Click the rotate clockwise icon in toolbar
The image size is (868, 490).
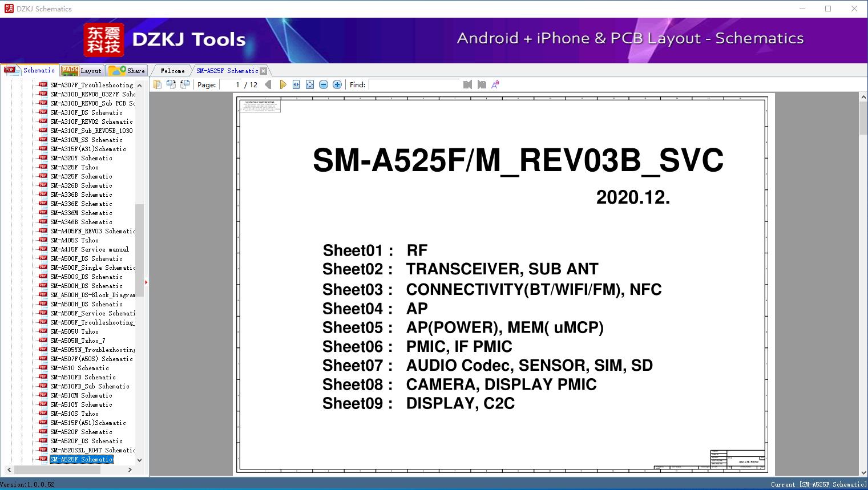171,84
